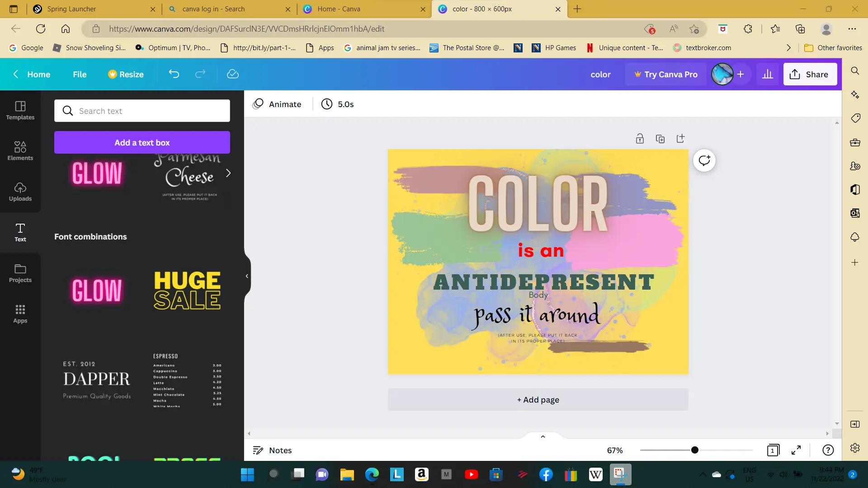Screen dimensions: 868x488
Task: Go back to Home
Action: 32,74
